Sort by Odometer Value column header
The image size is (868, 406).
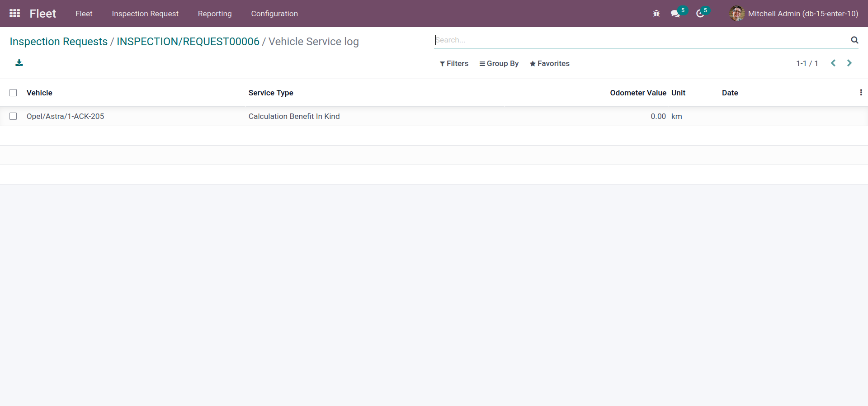click(638, 93)
